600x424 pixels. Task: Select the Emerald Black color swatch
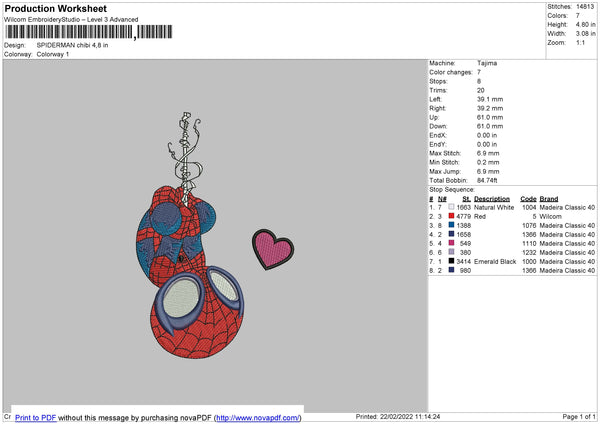pyautogui.click(x=451, y=261)
